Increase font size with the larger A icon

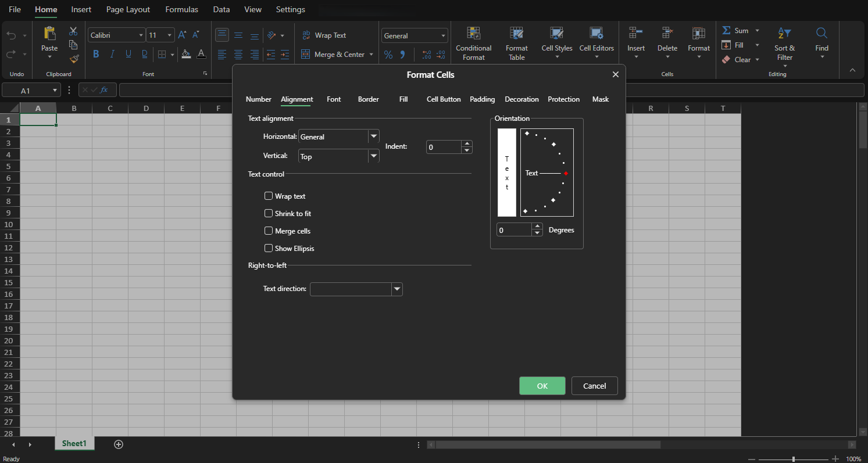pyautogui.click(x=183, y=35)
